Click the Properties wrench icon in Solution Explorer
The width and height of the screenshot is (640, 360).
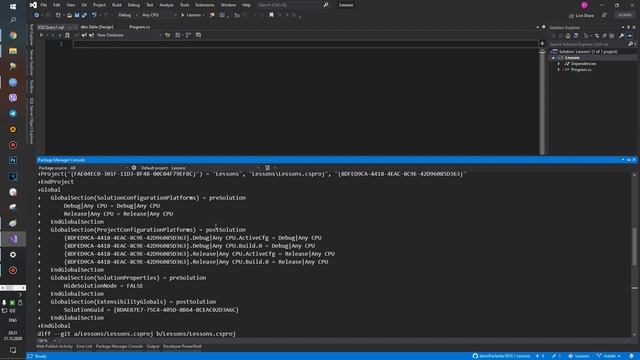621,36
